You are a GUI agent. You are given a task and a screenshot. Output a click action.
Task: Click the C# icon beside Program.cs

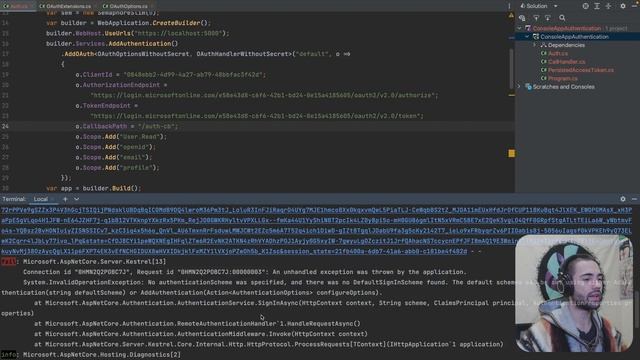point(543,78)
